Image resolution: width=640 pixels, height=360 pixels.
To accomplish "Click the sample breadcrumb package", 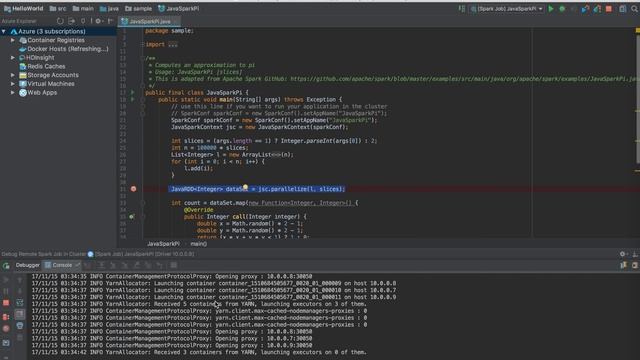I will pyautogui.click(x=138, y=9).
